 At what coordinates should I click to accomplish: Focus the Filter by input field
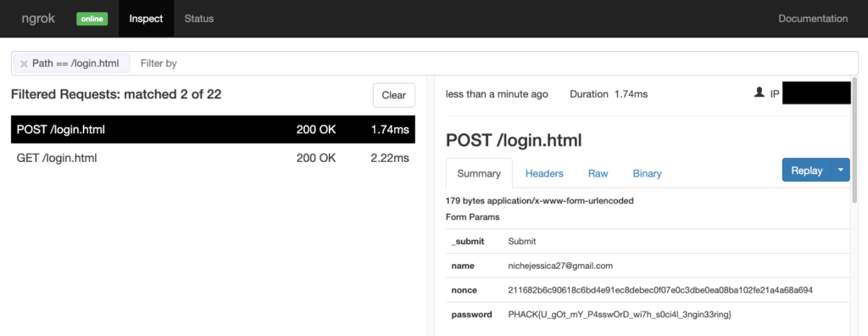point(492,63)
